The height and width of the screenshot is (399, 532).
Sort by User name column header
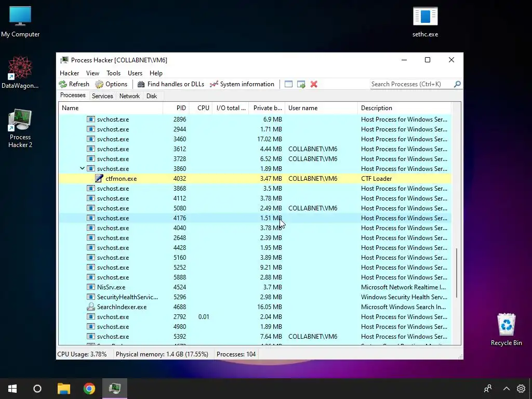pos(321,108)
